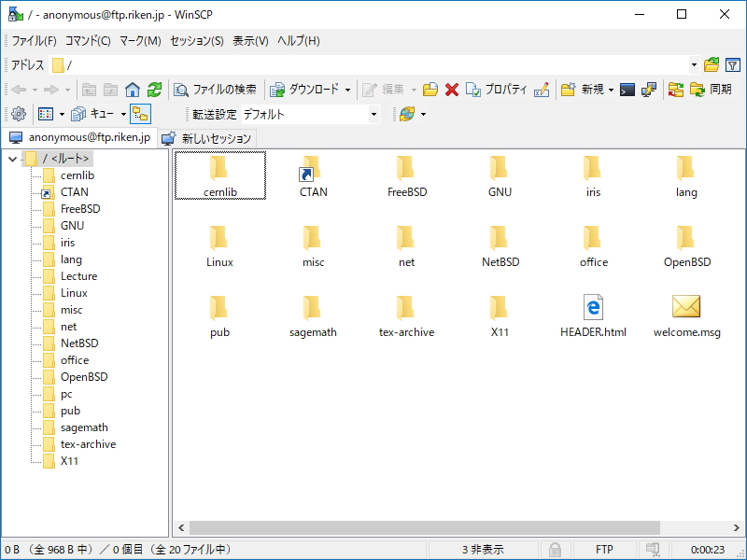Open the New (新規) dropdown arrow

point(611,89)
